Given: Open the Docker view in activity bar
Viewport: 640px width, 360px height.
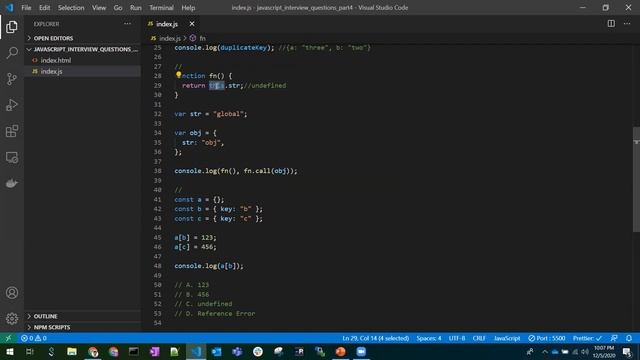Looking at the screenshot, I should coord(12,183).
